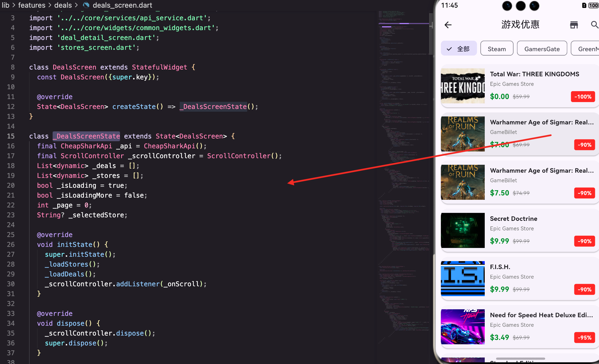The height and width of the screenshot is (364, 599).
Task: Open the Total War: THREE KINGDOMS deal
Action: pos(534,74)
